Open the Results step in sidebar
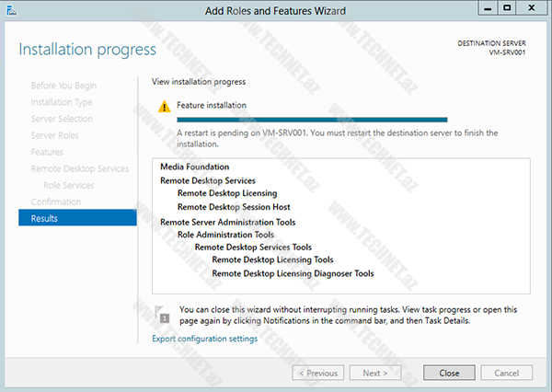552x392 pixels. pyautogui.click(x=77, y=218)
